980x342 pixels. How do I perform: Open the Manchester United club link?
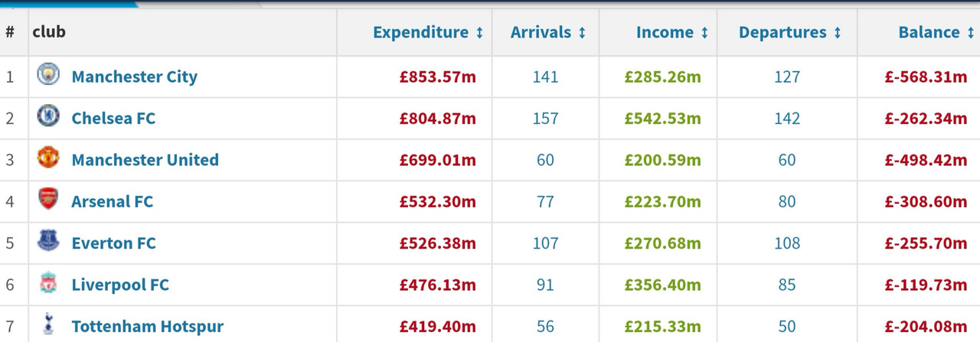tap(145, 160)
